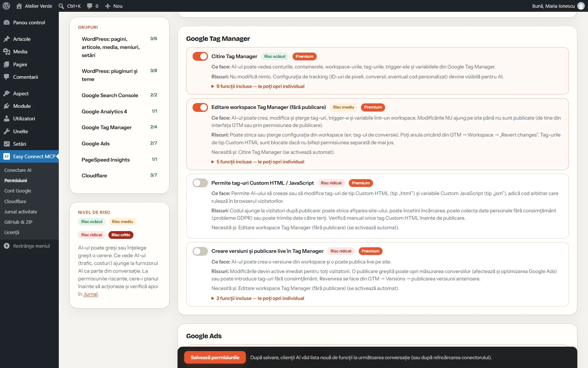Click Google Tag Manager section heading
The height and width of the screenshot is (368, 588).
(218, 39)
